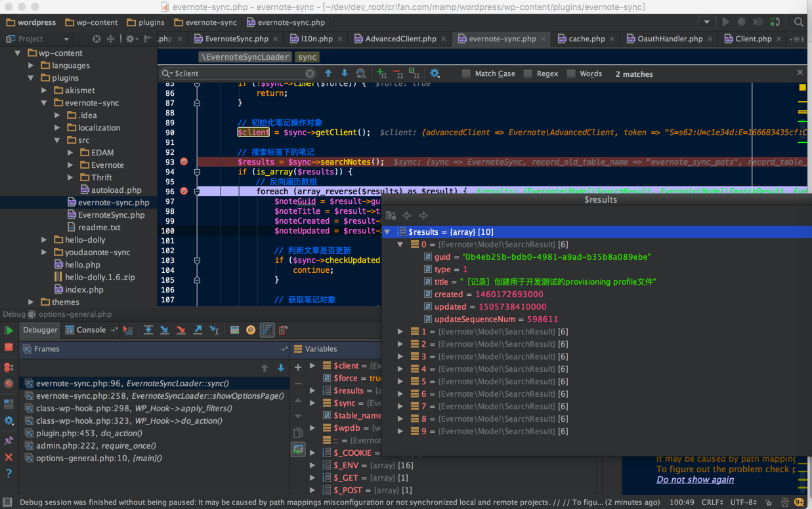Jump to next search occurrence down arrow
Viewport: 812px width, 509px height.
click(x=345, y=73)
